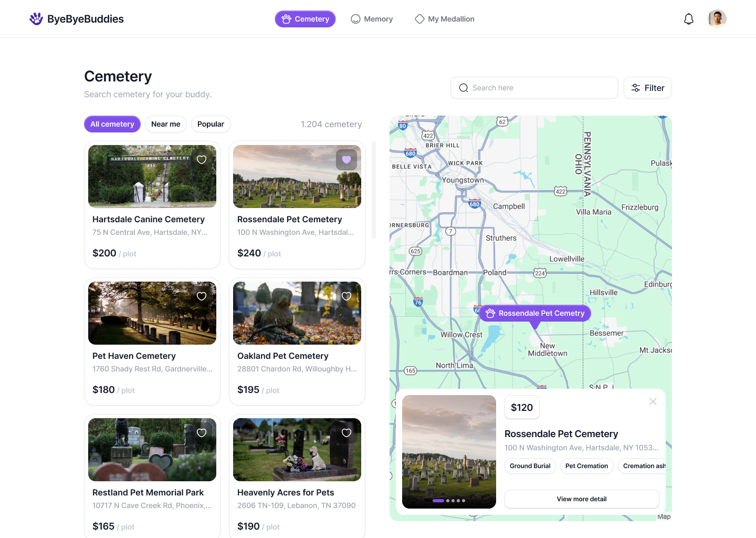The image size is (756, 538).
Task: Go to My Medallion tab
Action: (x=445, y=19)
